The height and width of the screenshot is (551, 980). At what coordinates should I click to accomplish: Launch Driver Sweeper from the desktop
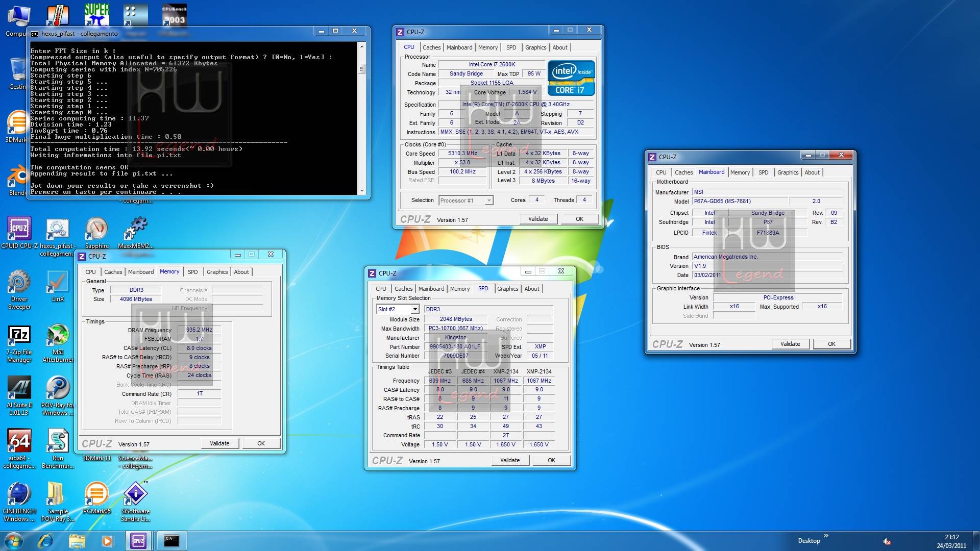point(19,290)
